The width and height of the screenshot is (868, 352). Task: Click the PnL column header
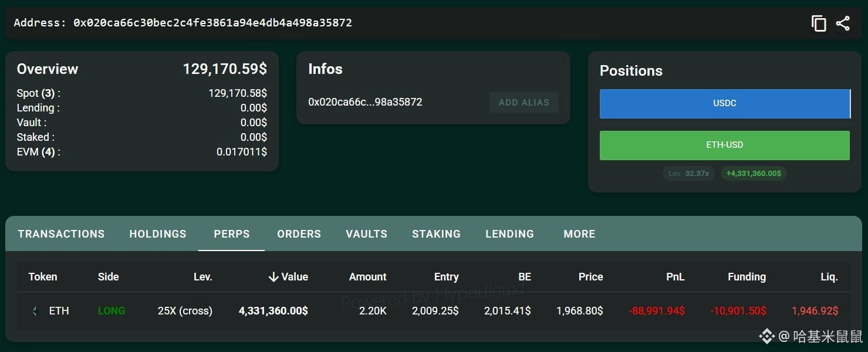676,277
